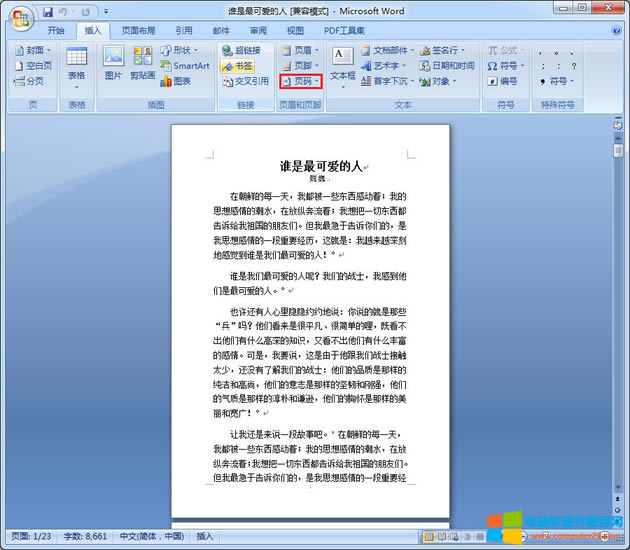Image resolution: width=630 pixels, height=550 pixels.
Task: Open the 审阅 ribbon tab
Action: pyautogui.click(x=258, y=31)
